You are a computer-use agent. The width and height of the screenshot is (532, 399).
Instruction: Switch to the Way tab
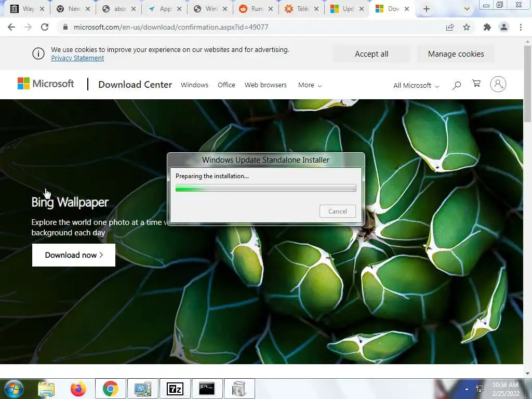(x=27, y=9)
